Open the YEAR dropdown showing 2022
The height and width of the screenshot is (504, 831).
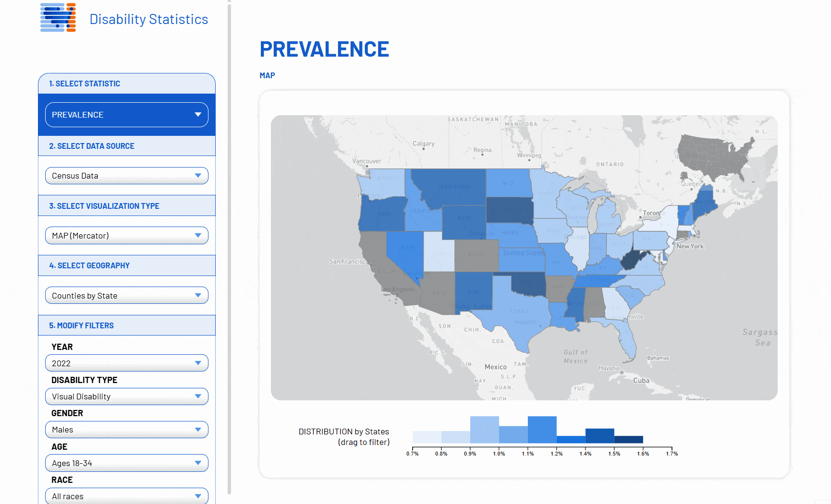(126, 363)
